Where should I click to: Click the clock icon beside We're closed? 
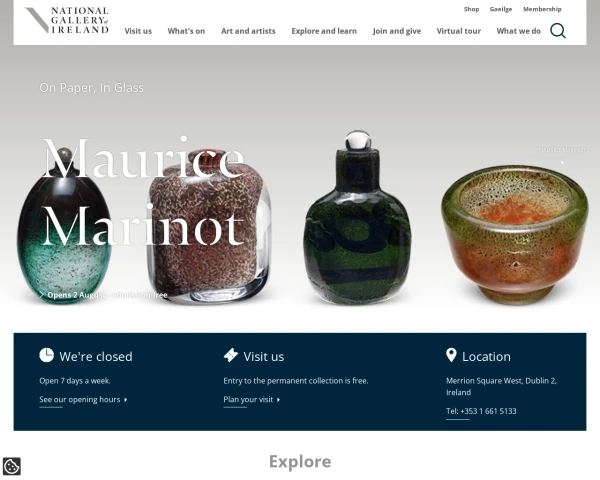tap(46, 355)
